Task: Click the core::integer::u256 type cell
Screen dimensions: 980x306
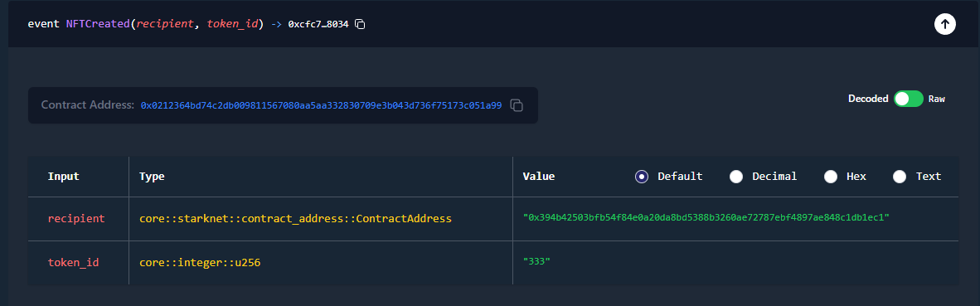Action: click(199, 263)
